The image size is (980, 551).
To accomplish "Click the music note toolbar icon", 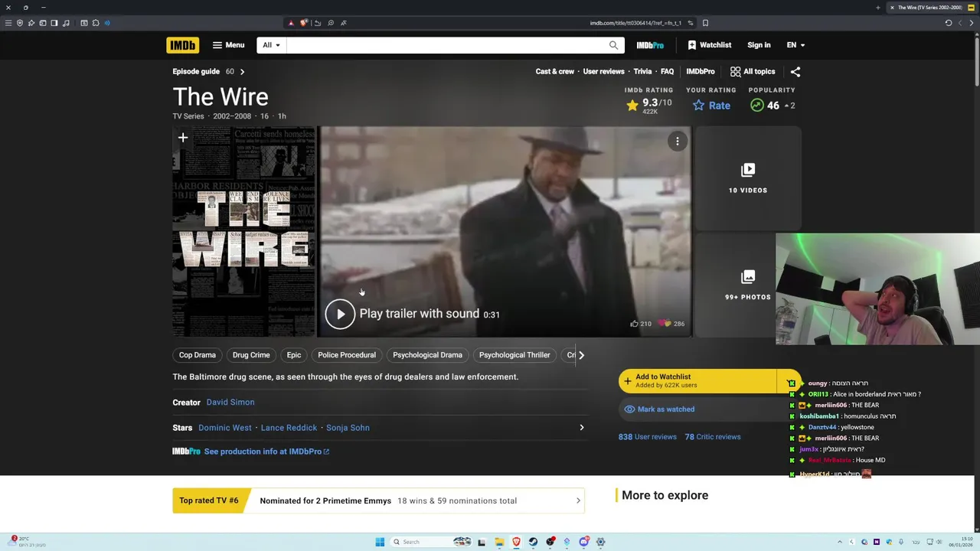I will click(x=66, y=23).
